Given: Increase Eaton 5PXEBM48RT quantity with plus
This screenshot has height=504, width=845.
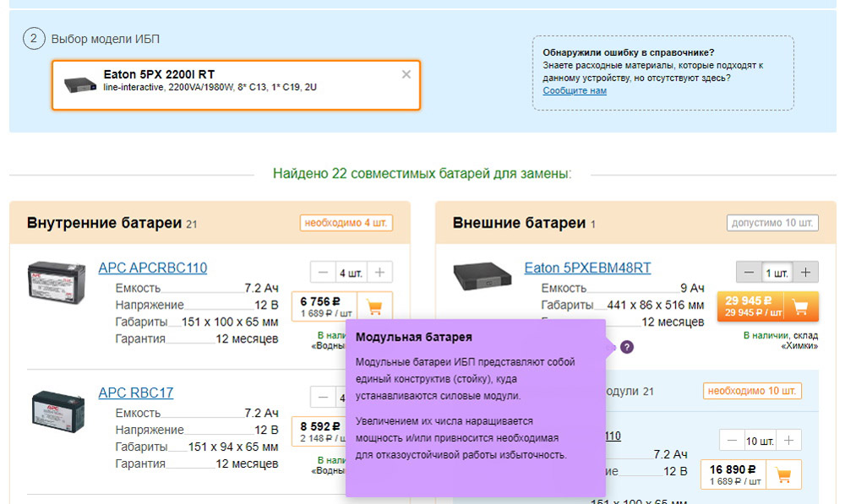Looking at the screenshot, I should [x=805, y=273].
